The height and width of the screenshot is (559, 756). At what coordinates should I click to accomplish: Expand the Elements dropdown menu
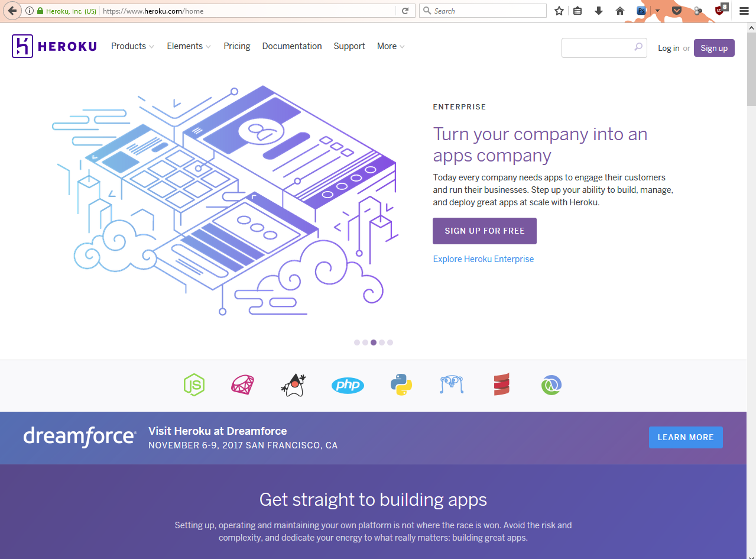click(x=189, y=46)
